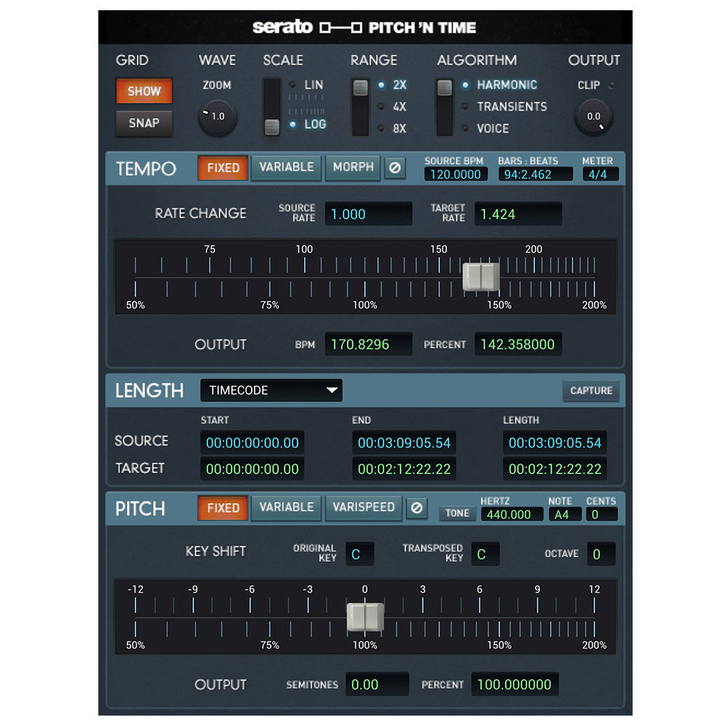Click the SOURCE BPM input field
This screenshot has height=728, width=728.
[x=455, y=174]
